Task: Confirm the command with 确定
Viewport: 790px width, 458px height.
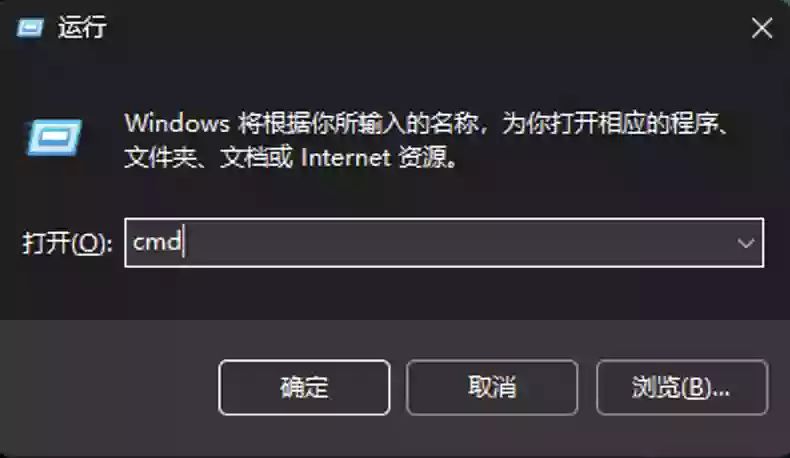Action: (x=304, y=387)
